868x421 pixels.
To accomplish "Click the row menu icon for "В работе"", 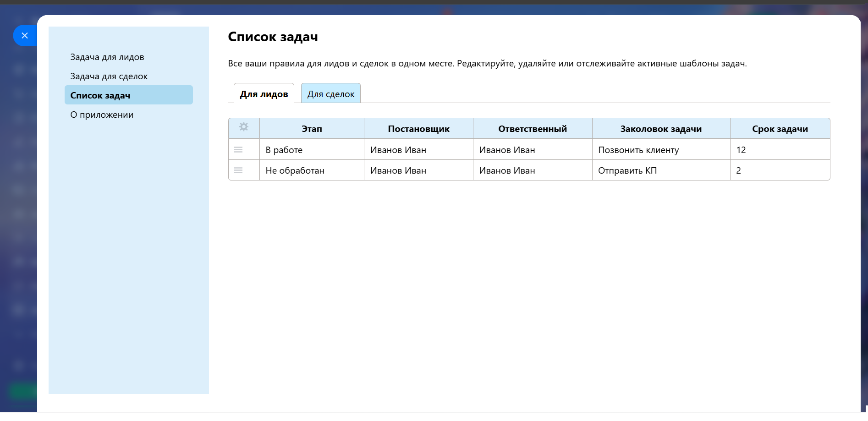I will (238, 150).
